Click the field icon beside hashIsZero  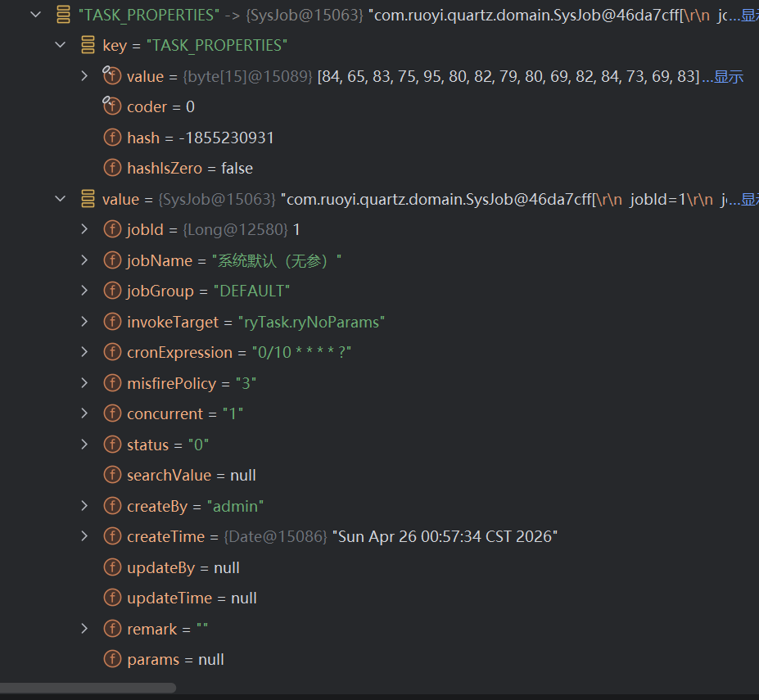(112, 168)
